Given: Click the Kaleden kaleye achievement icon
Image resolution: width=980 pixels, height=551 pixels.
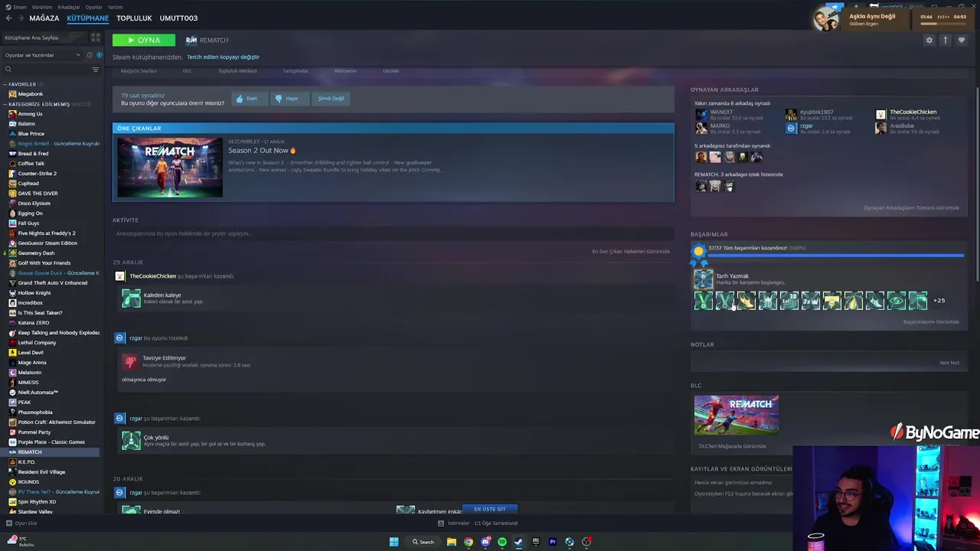Looking at the screenshot, I should (131, 298).
